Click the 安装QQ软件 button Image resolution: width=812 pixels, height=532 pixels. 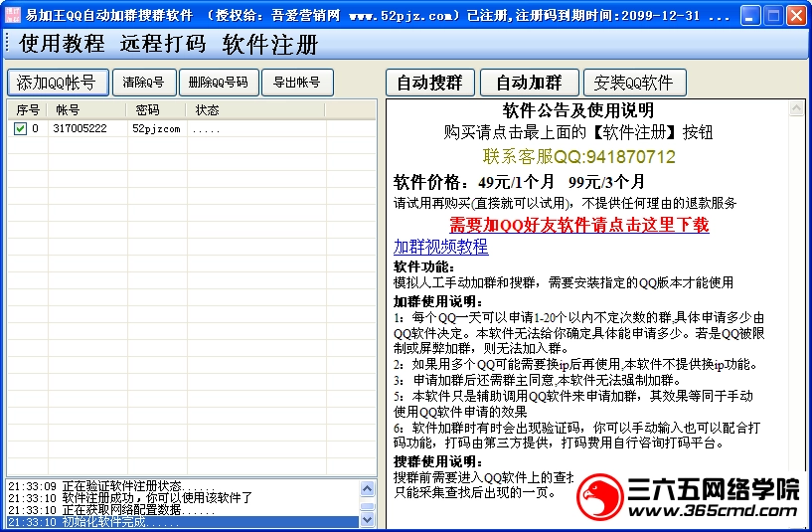pos(634,83)
